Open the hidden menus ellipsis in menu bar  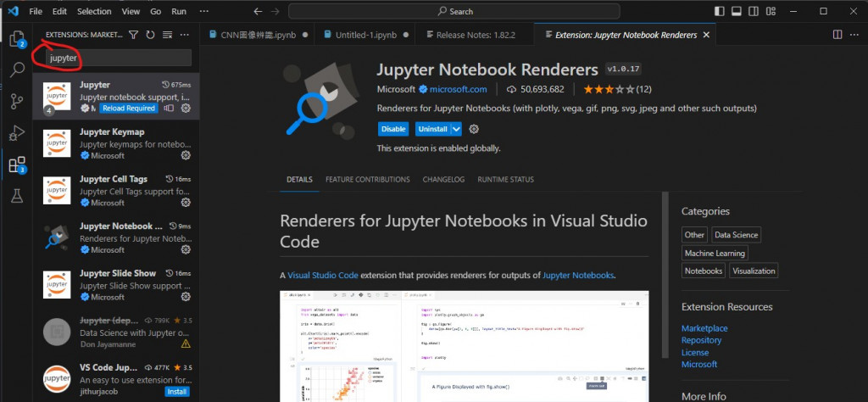click(x=203, y=11)
